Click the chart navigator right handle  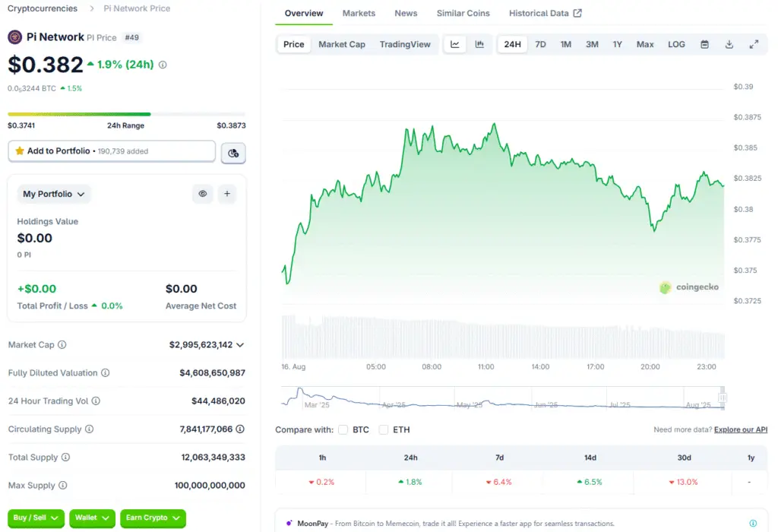723,398
